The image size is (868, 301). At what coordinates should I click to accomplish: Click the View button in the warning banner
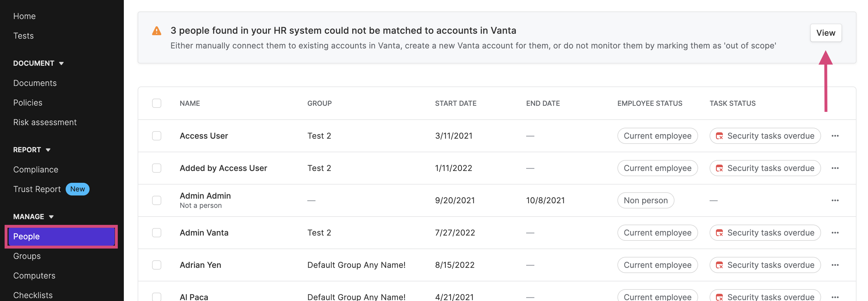[826, 33]
